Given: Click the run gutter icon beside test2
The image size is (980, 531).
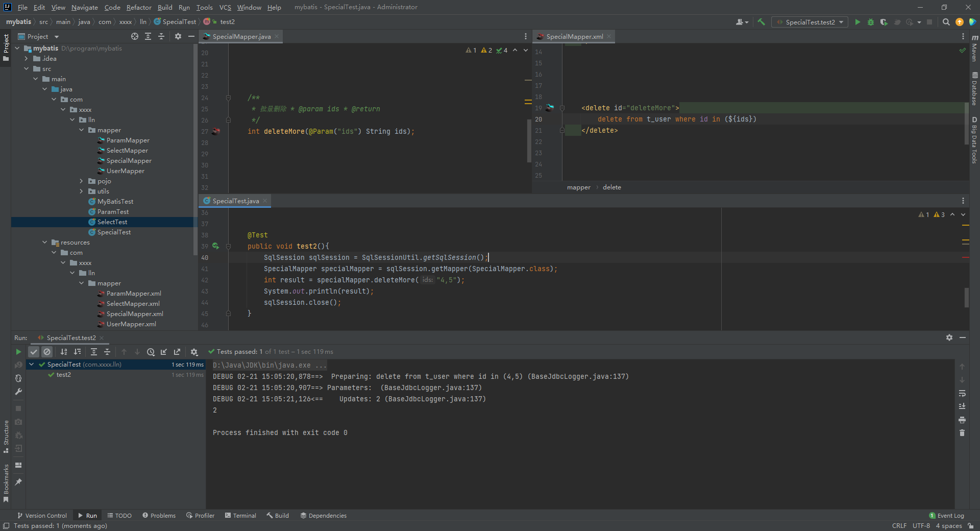Looking at the screenshot, I should (215, 246).
